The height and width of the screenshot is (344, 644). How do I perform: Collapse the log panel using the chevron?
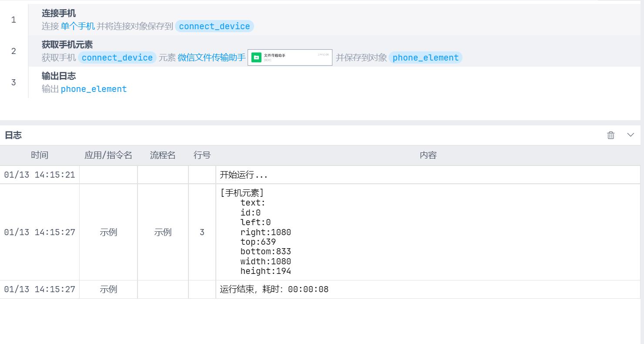pyautogui.click(x=631, y=135)
